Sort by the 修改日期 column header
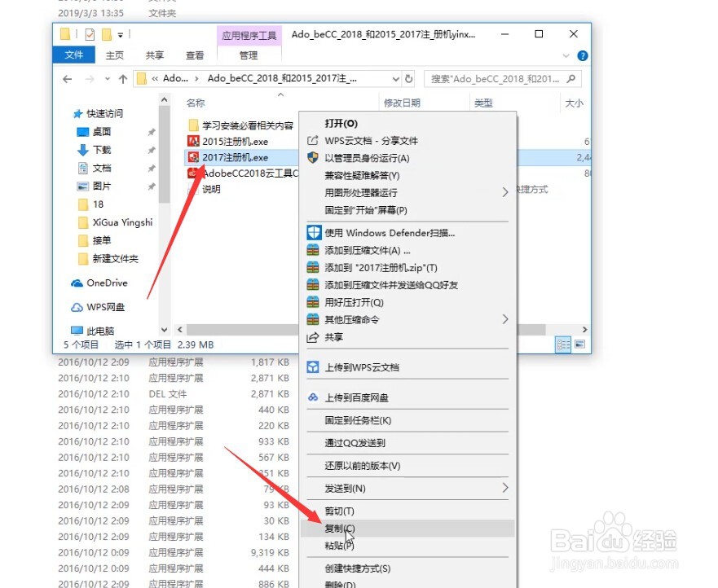The width and height of the screenshot is (718, 588). pyautogui.click(x=402, y=103)
